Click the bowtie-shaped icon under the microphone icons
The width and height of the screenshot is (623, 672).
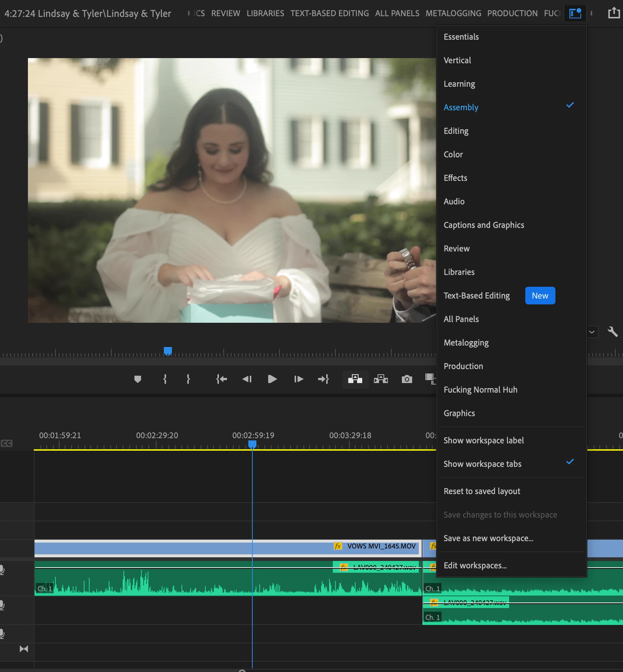point(24,649)
